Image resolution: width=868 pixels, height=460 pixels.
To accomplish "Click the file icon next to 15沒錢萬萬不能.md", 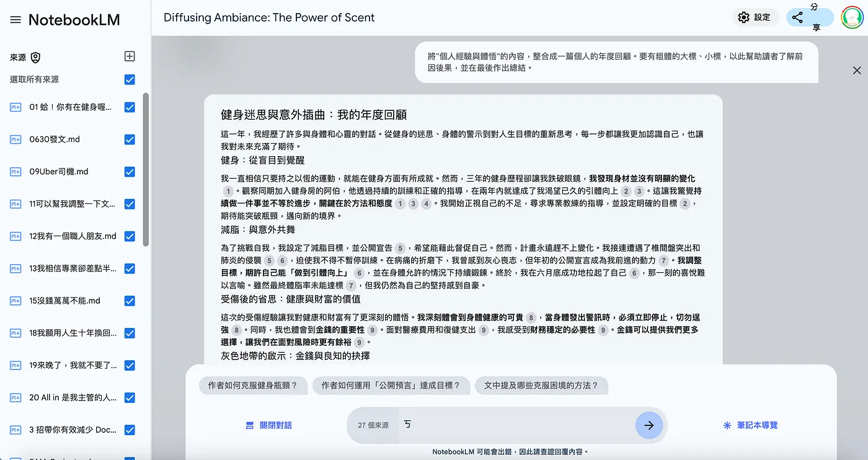I will [x=15, y=301].
